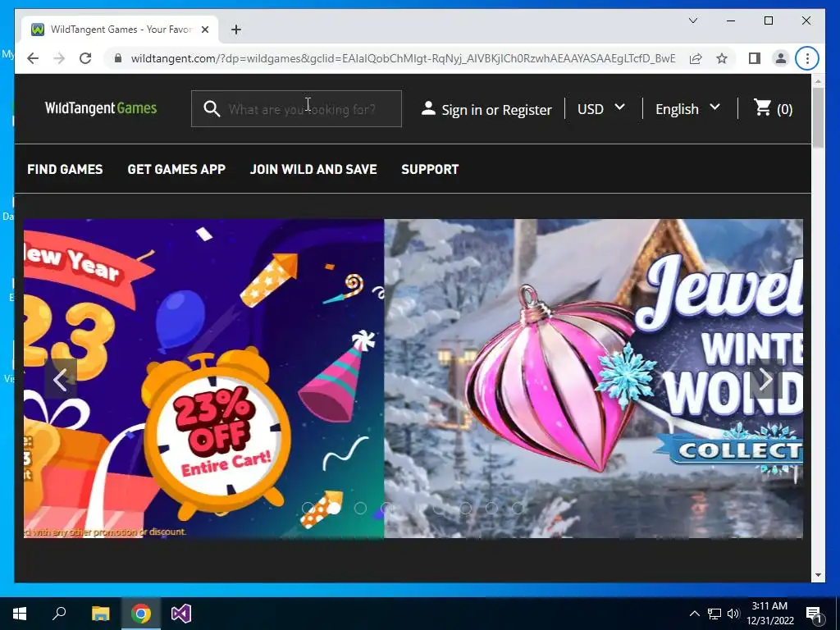Open Visual Studio from the taskbar

tap(181, 614)
